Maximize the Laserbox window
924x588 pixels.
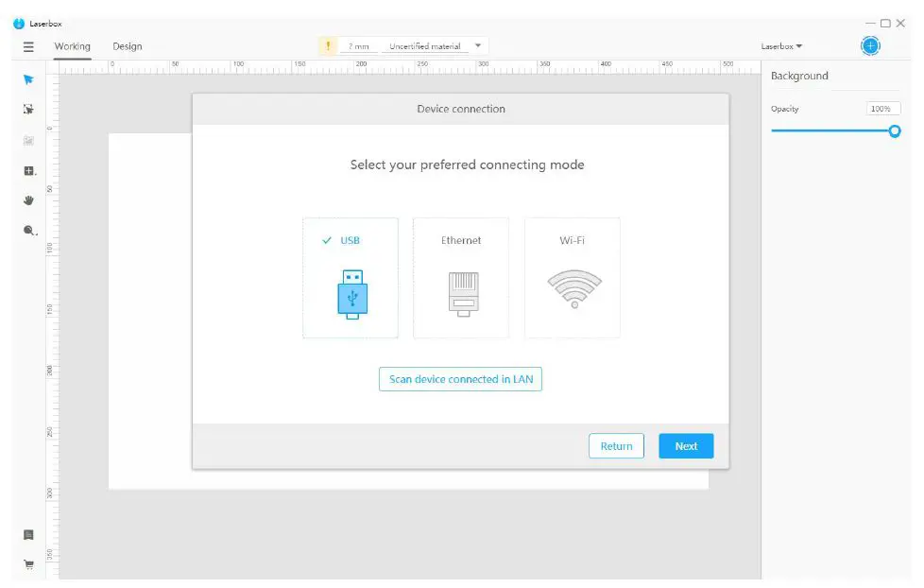point(885,23)
